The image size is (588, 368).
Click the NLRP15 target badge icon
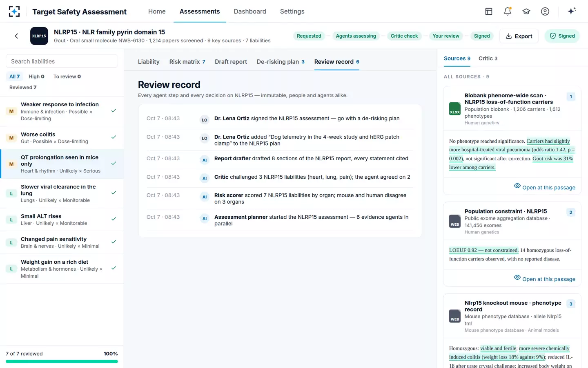39,36
